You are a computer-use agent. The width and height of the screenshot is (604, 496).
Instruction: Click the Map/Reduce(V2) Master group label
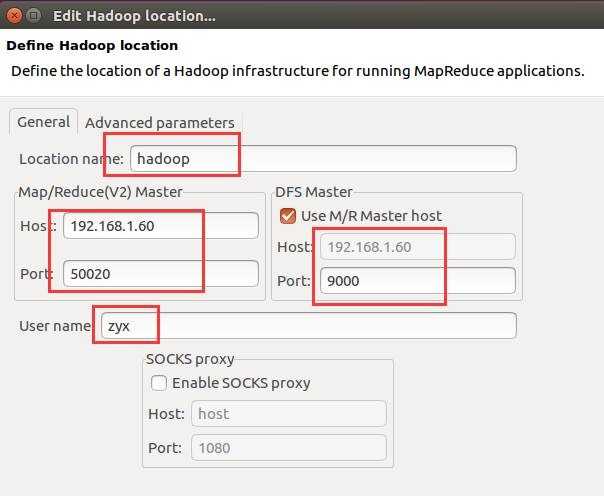[101, 192]
